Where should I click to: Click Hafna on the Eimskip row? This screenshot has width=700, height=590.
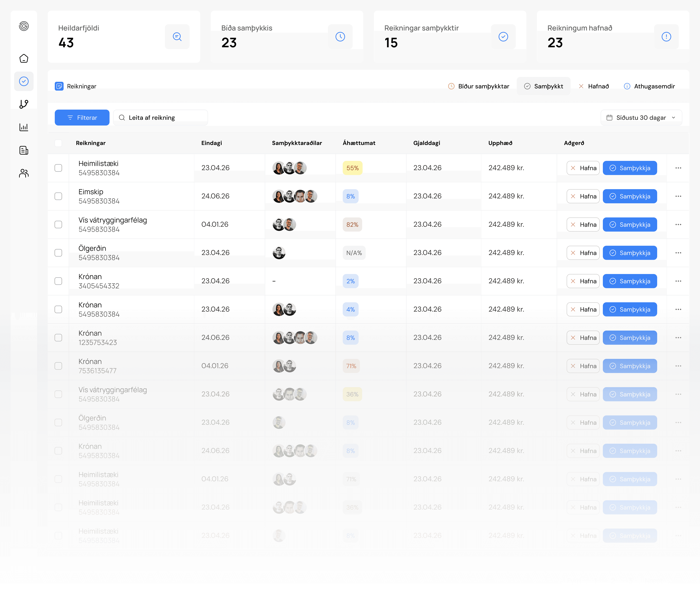583,196
